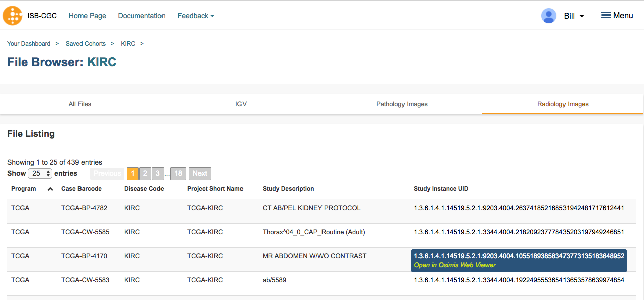Screen dimensions: 644x300
Task: Click File Browser: KIRC page title
Action: click(61, 62)
